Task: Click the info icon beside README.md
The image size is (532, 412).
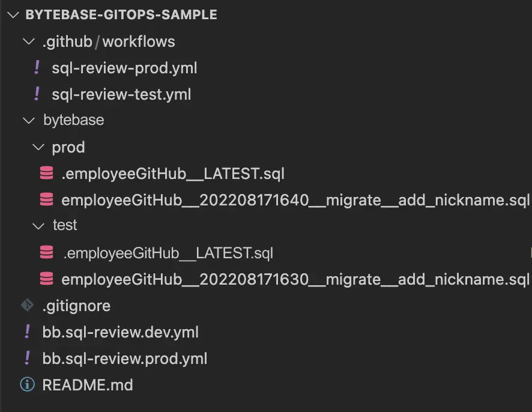Action: click(x=28, y=384)
